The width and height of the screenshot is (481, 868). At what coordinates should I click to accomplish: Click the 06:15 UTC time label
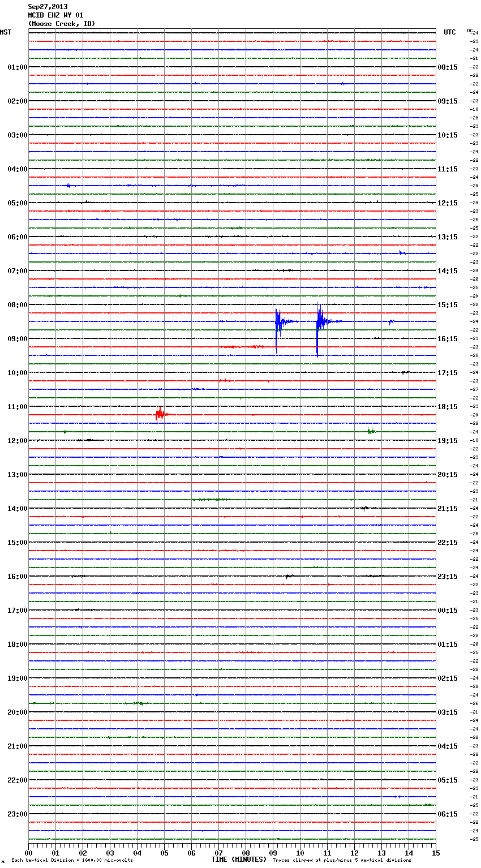tap(448, 814)
